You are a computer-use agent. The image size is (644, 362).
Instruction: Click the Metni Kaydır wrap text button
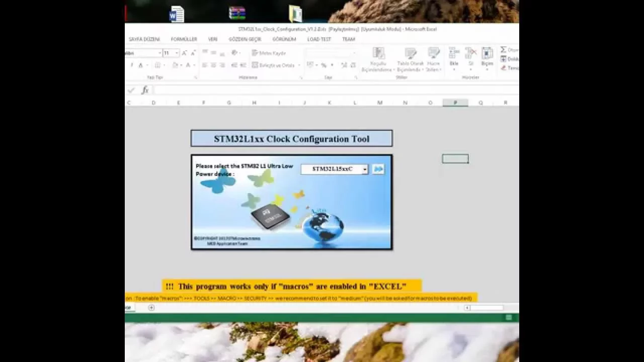click(x=269, y=53)
